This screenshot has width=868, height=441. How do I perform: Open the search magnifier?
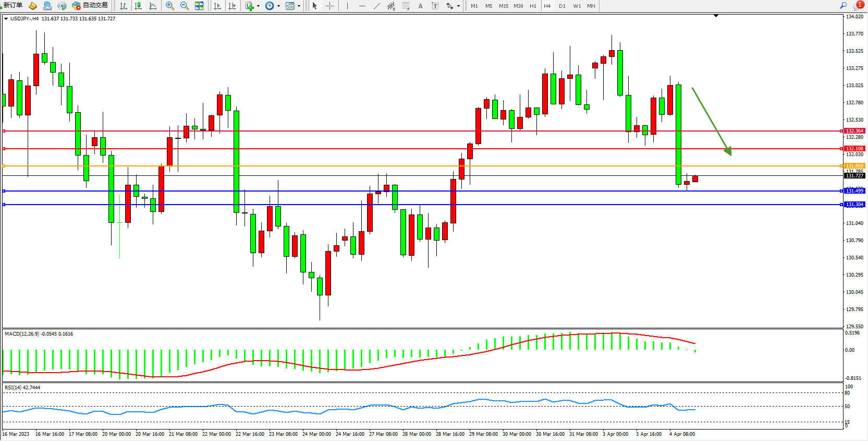tap(843, 6)
